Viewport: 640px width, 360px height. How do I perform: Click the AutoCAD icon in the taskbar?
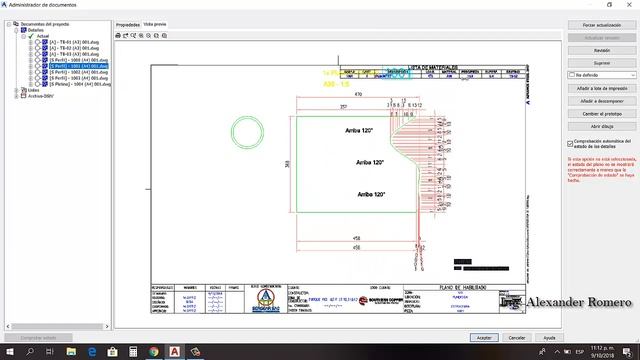[x=174, y=351]
